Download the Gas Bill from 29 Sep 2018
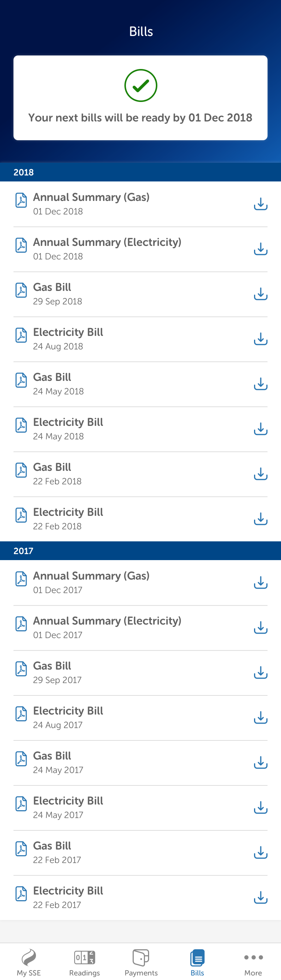281x980 pixels. 260,294
